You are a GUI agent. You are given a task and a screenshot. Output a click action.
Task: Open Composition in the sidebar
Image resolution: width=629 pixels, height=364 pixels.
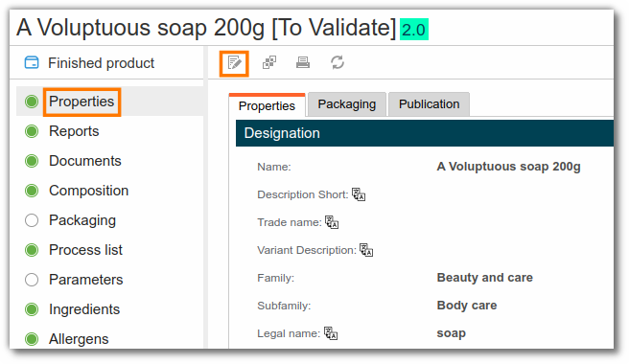coord(88,191)
